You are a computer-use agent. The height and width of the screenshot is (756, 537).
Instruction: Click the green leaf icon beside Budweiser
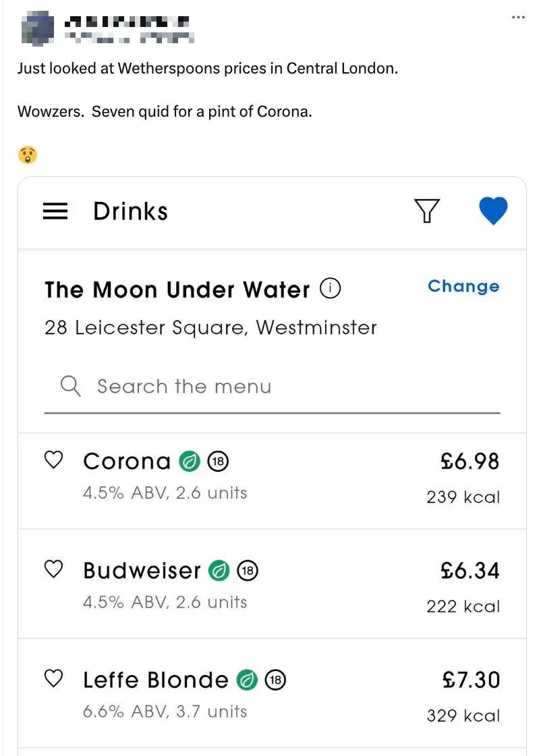click(x=219, y=571)
